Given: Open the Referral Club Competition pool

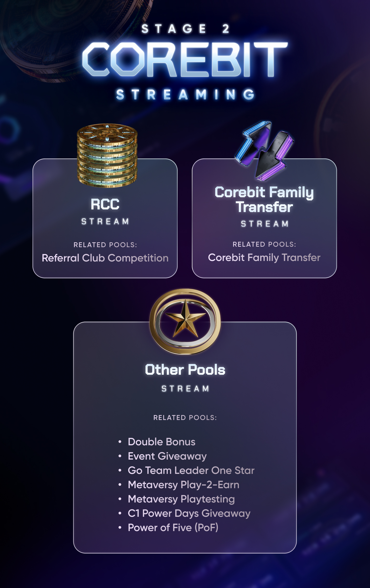Looking at the screenshot, I should tap(105, 258).
